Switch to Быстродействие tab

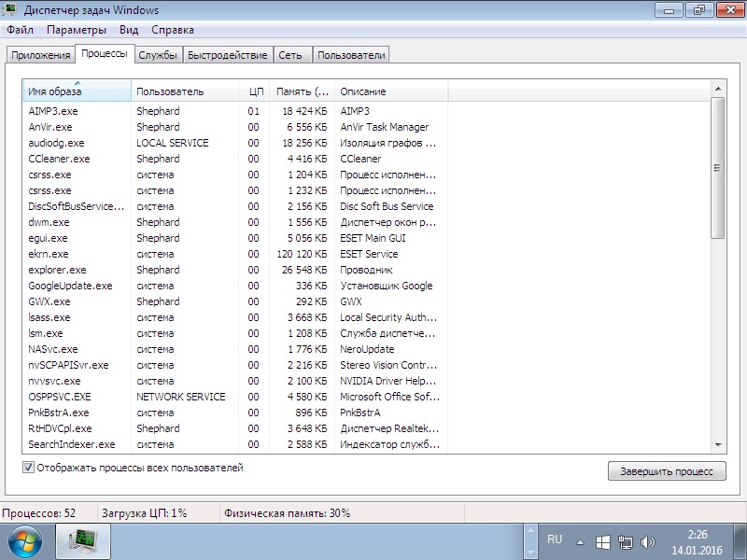click(x=227, y=55)
